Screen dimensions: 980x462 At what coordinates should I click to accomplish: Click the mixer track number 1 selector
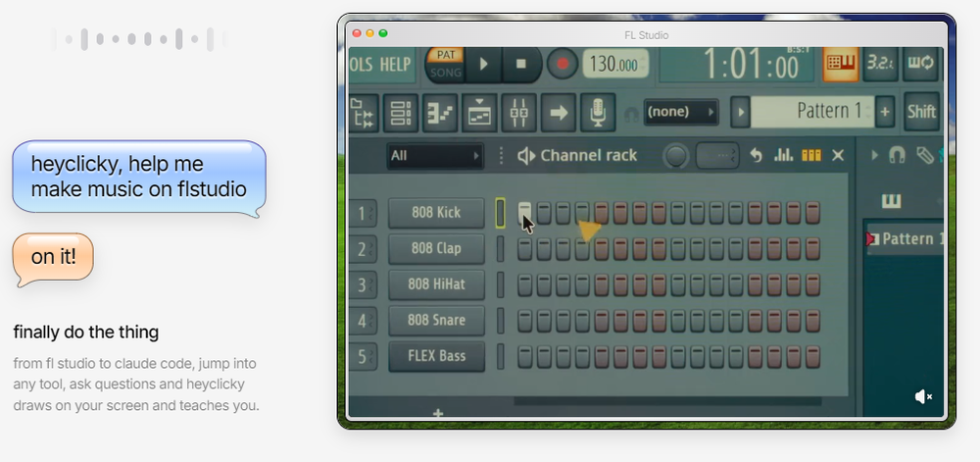pos(364,213)
